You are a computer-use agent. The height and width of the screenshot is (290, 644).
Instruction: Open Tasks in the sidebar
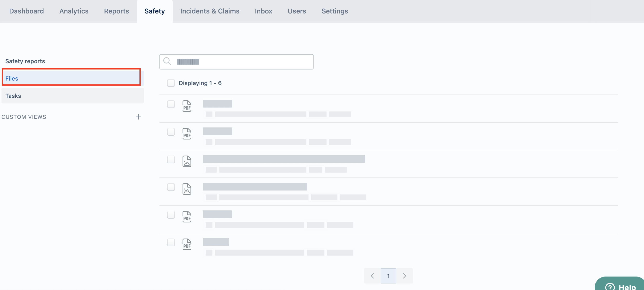[x=72, y=96]
